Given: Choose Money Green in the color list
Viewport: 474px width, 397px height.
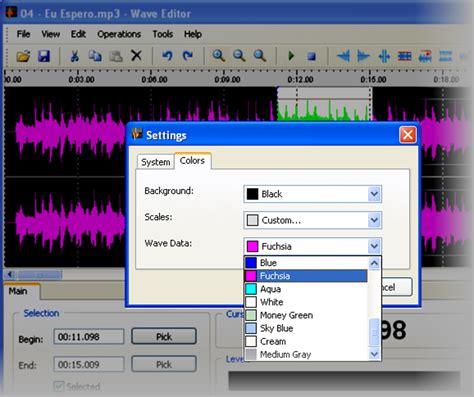Looking at the screenshot, I should [306, 315].
